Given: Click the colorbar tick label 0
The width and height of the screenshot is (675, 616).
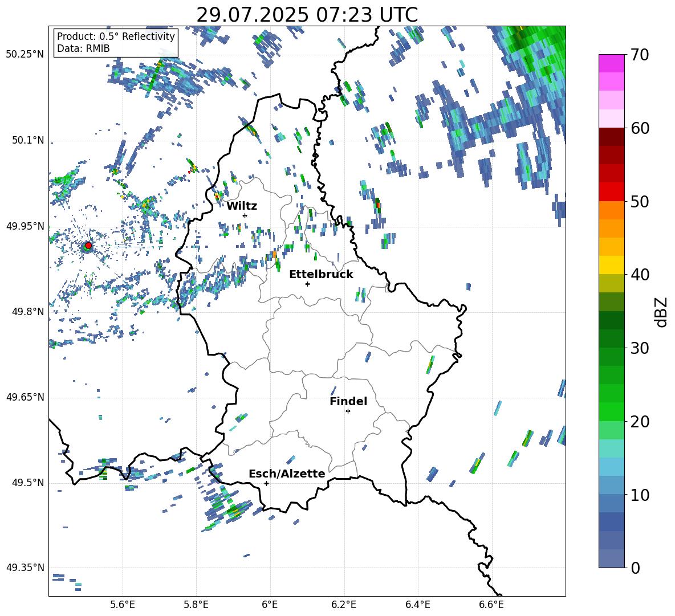Looking at the screenshot, I should tap(636, 568).
